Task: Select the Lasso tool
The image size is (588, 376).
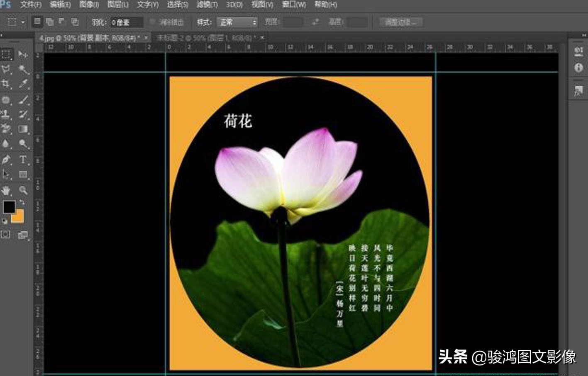Action: (x=5, y=69)
